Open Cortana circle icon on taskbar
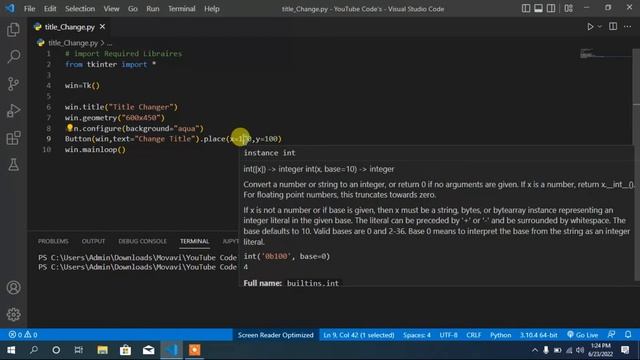Image resolution: width=640 pixels, height=360 pixels. [56, 350]
